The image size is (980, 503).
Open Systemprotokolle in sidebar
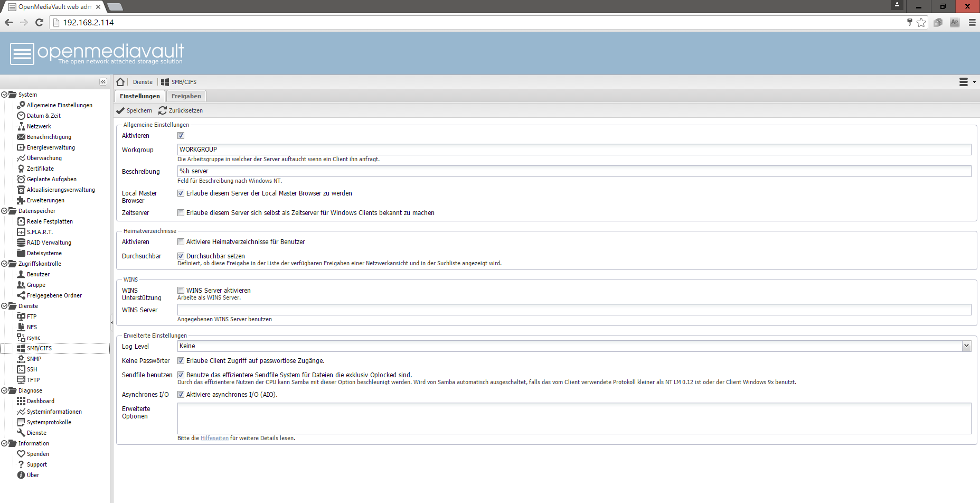click(x=49, y=422)
